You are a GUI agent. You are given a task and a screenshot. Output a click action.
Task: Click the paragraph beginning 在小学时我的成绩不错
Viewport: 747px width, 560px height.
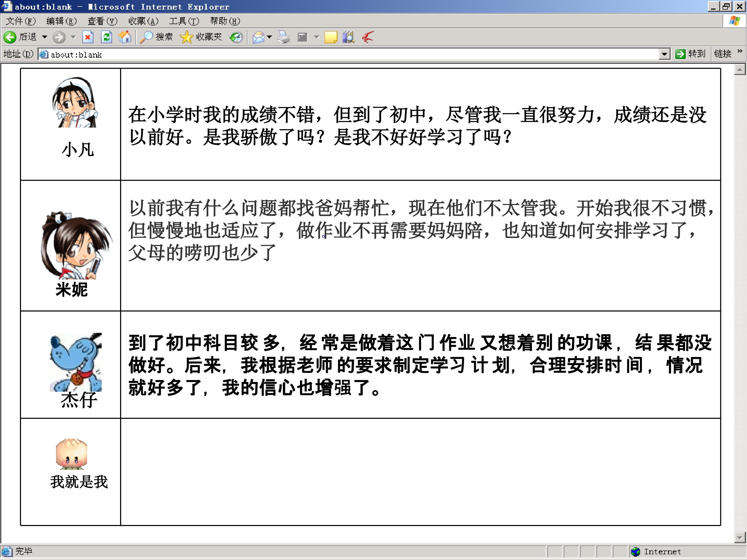(x=417, y=126)
